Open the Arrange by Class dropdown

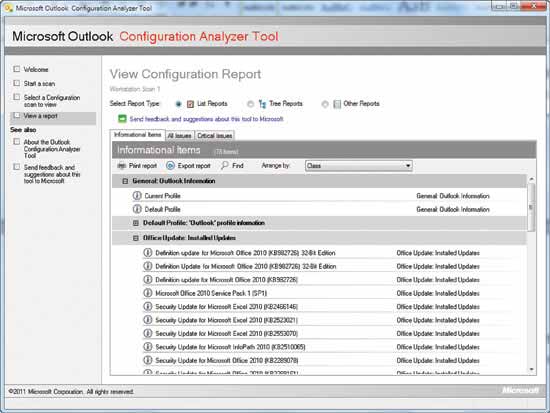(x=358, y=166)
